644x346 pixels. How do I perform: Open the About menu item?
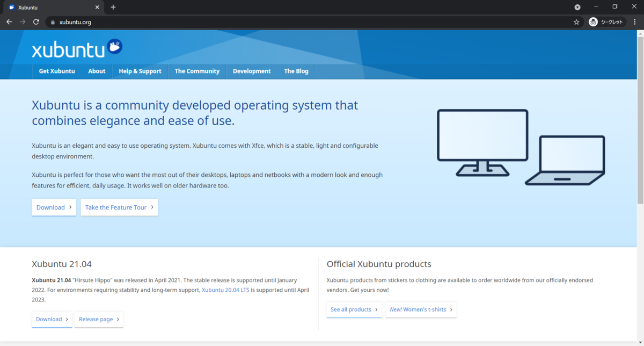coord(97,71)
